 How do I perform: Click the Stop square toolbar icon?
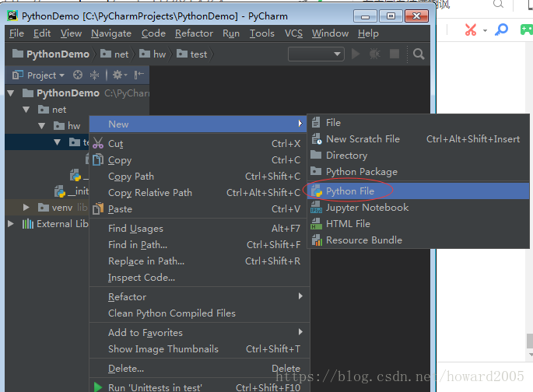click(394, 54)
